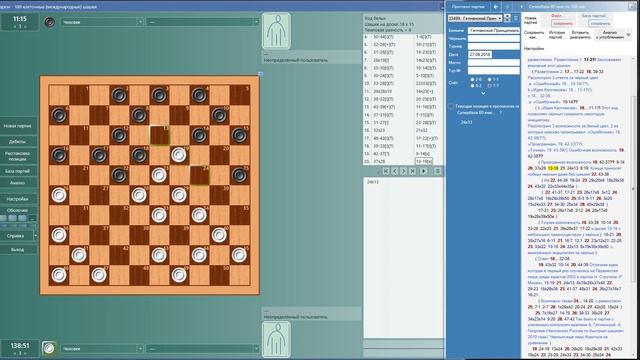640x360 pixels.
Task: Click white piece on board square 19
Action: tap(179, 155)
